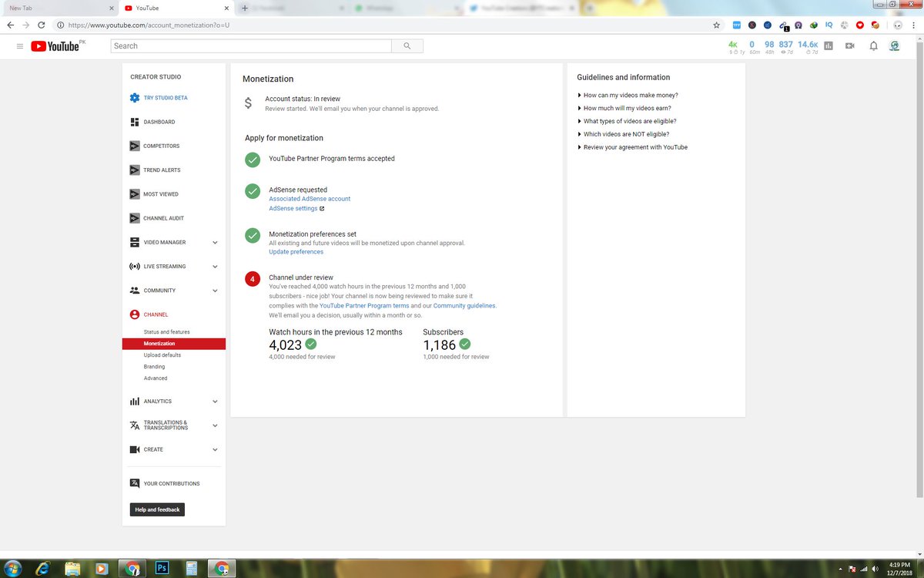
Task: Open Chrome three-dot menu
Action: coord(913,25)
